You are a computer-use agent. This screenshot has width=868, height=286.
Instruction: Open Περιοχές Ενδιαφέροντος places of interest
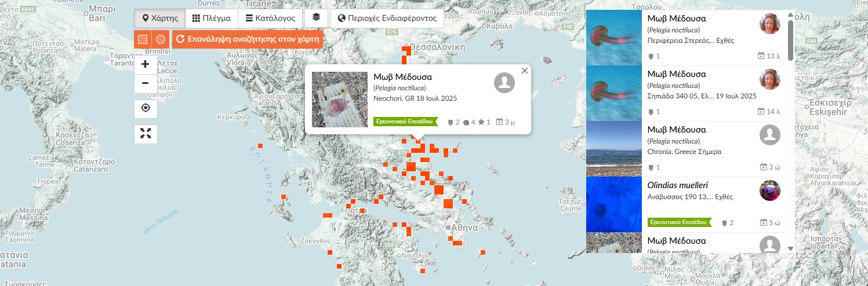pyautogui.click(x=387, y=18)
